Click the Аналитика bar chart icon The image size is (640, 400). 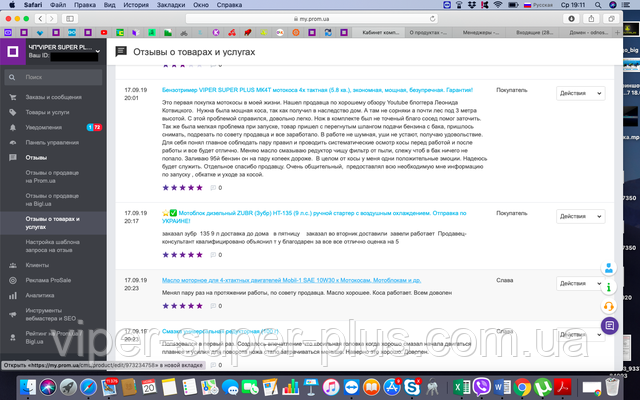pyautogui.click(x=13, y=296)
